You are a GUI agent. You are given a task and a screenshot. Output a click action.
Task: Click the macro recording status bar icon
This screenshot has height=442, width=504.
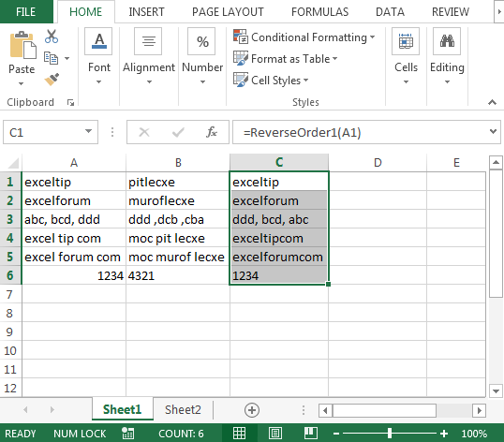coord(128,434)
